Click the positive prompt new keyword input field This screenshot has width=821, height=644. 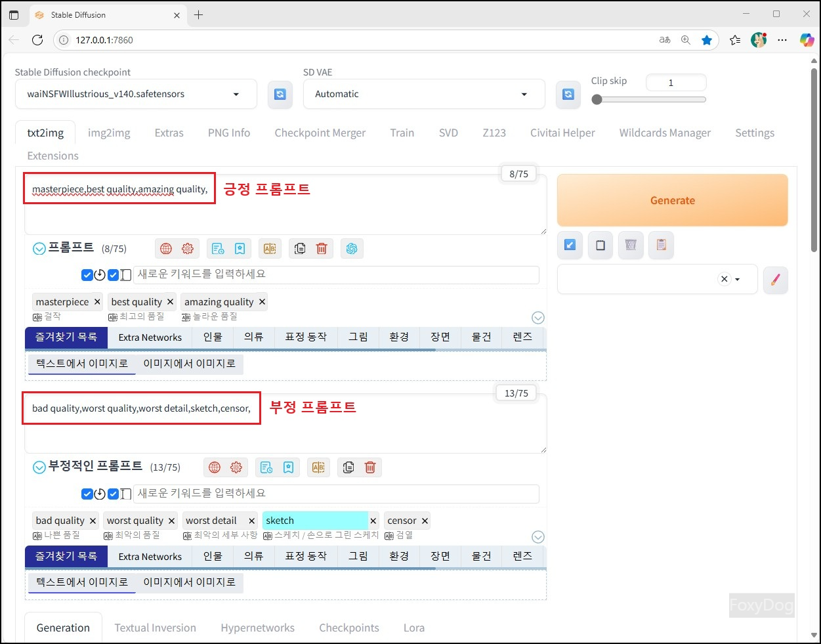pyautogui.click(x=336, y=274)
